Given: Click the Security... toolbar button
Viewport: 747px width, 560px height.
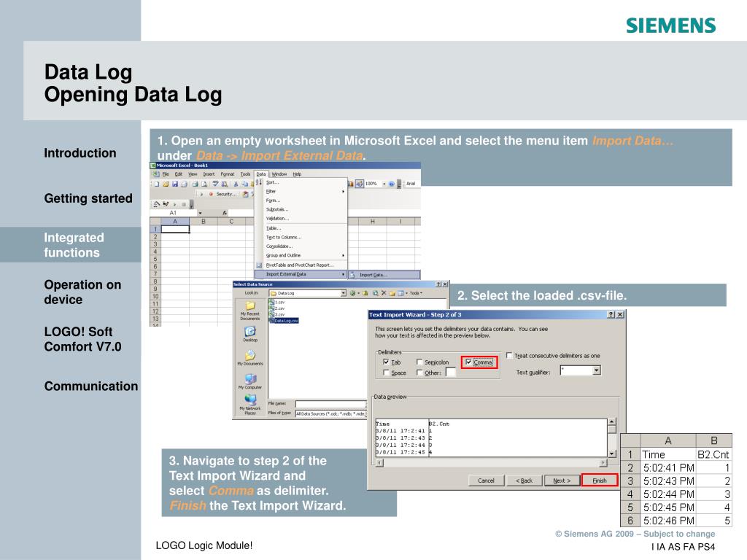Looking at the screenshot, I should [x=226, y=194].
